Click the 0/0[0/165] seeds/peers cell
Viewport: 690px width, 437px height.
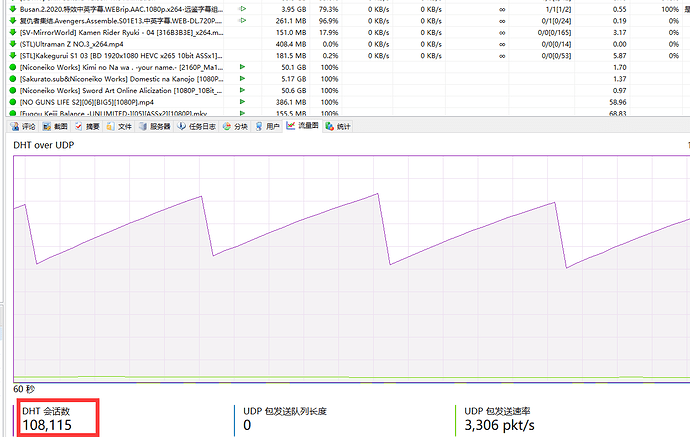pos(554,33)
